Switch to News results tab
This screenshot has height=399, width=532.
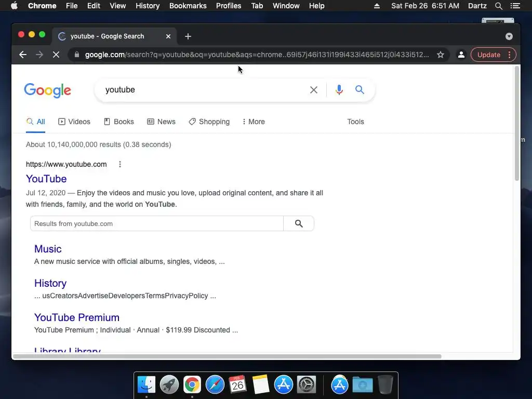(x=161, y=122)
